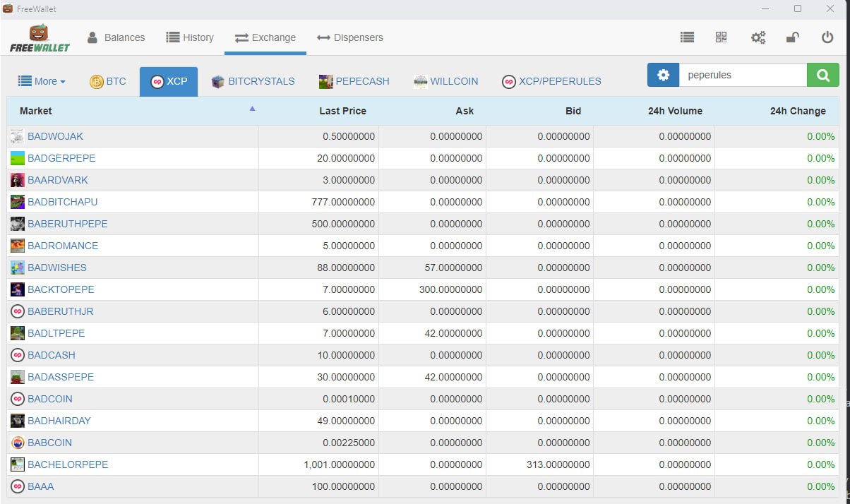The height and width of the screenshot is (504, 850).
Task: Open the address list icon in the top bar
Action: click(687, 37)
